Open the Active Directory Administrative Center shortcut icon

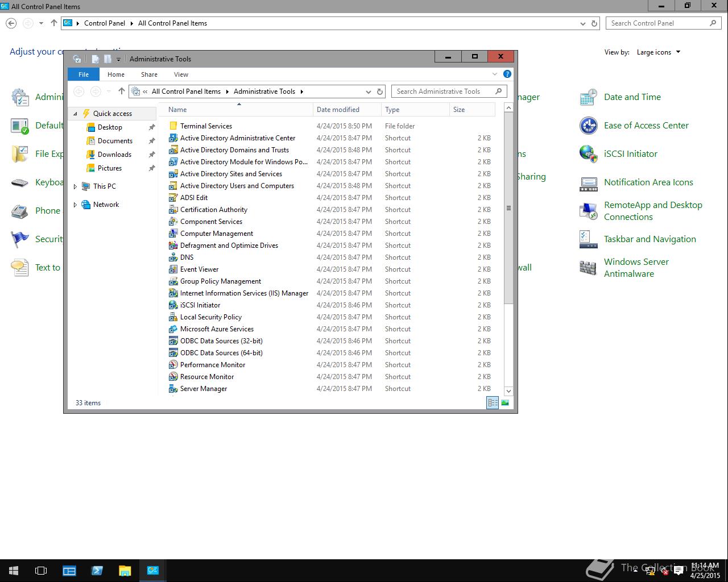coord(173,138)
